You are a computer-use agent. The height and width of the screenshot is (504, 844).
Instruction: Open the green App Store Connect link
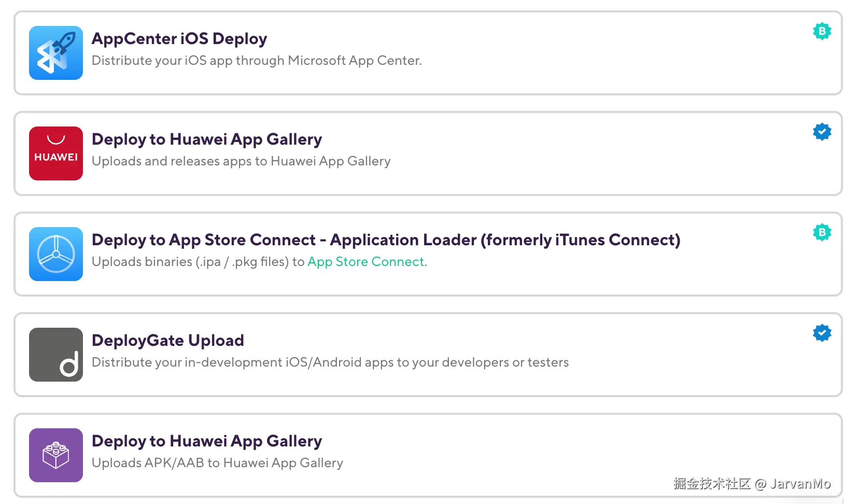[x=365, y=262]
